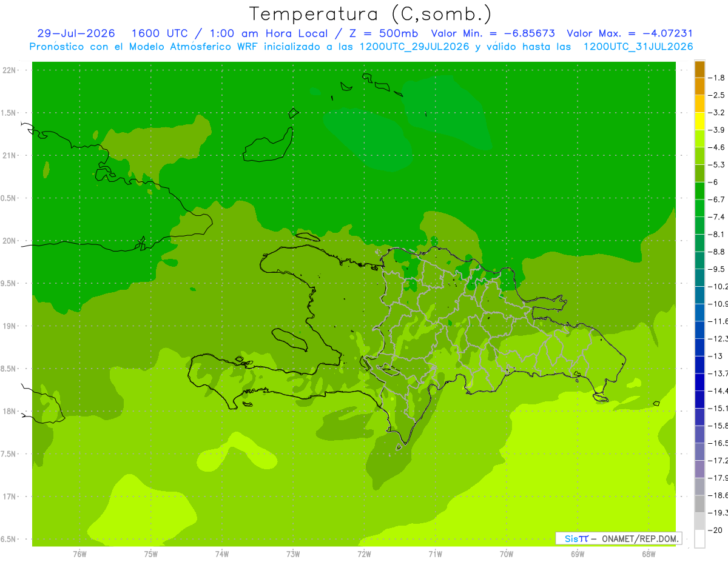Click the dark orange colorbar segment above -1.8
This screenshot has height=562, width=728.
pyautogui.click(x=699, y=69)
